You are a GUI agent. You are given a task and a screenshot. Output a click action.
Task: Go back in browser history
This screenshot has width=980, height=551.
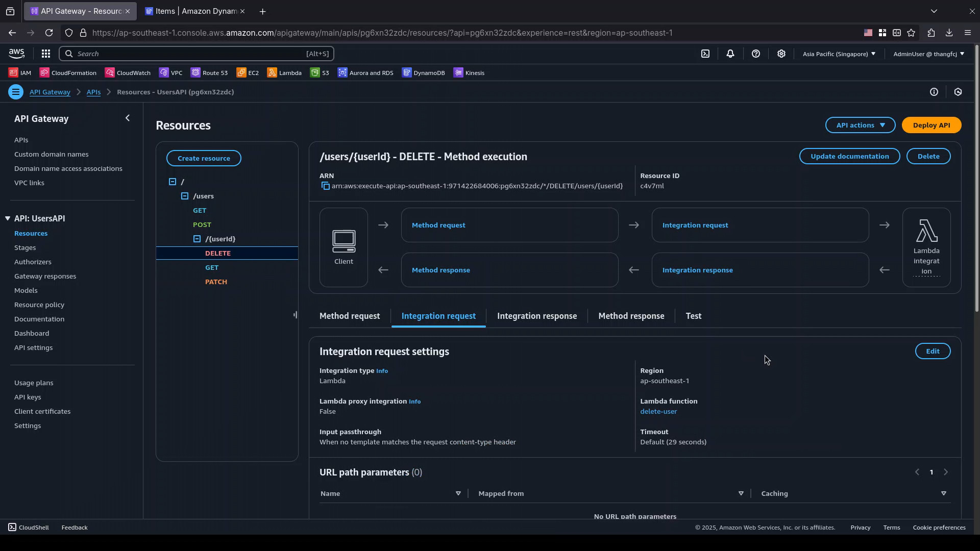pyautogui.click(x=12, y=33)
